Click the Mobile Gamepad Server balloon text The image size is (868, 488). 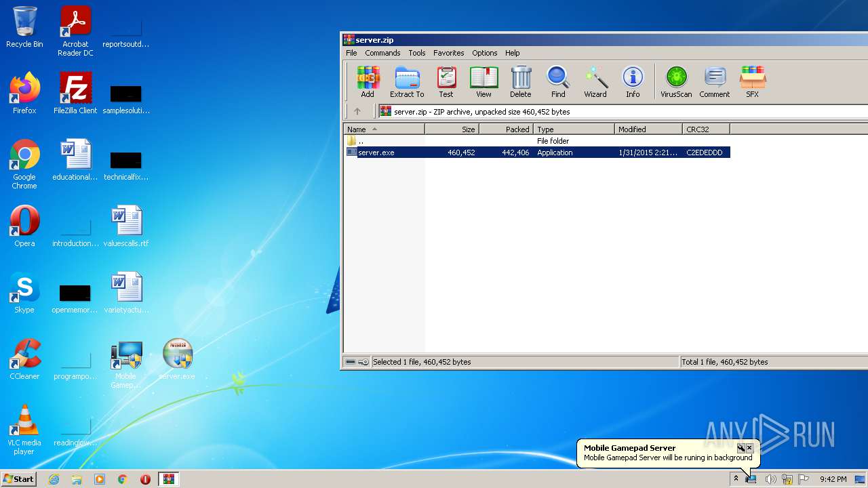click(x=668, y=457)
